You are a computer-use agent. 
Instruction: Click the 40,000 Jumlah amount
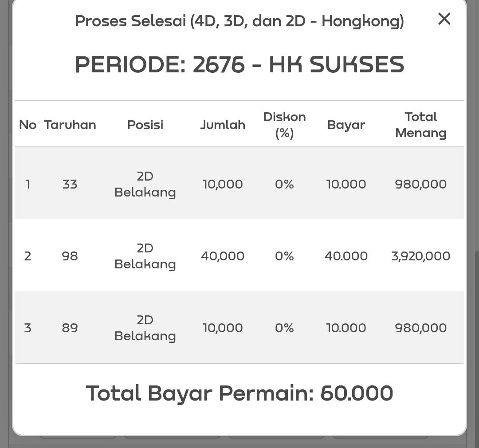[223, 256]
